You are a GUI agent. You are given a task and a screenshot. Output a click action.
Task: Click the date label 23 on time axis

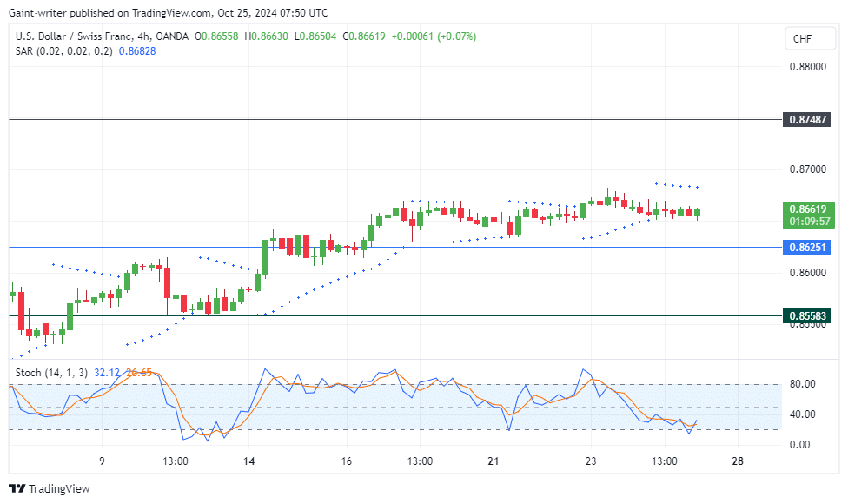tap(591, 461)
